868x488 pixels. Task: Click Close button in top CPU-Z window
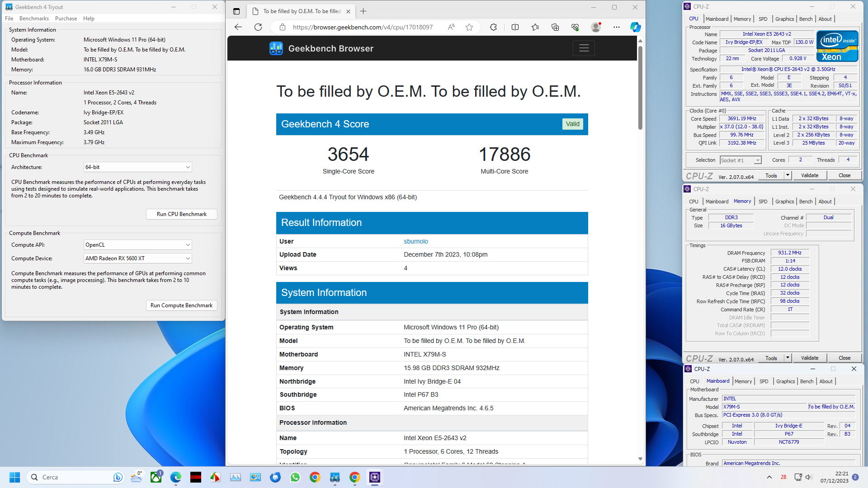(x=844, y=175)
